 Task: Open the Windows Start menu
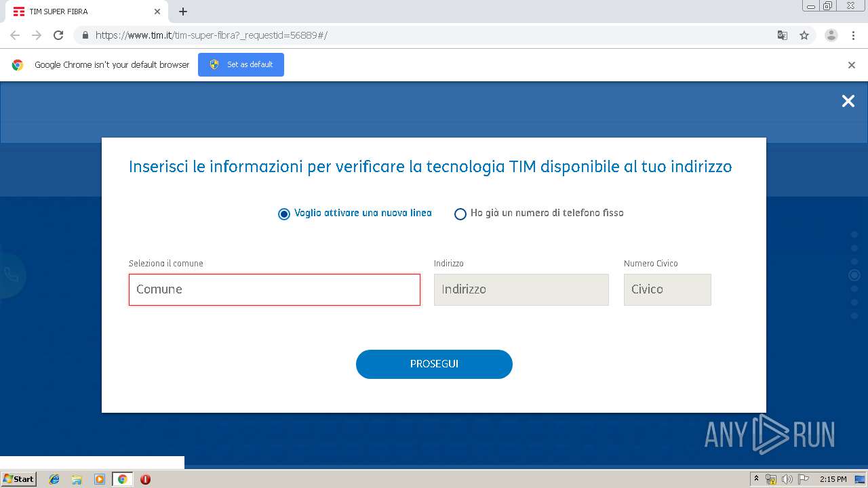tap(18, 479)
